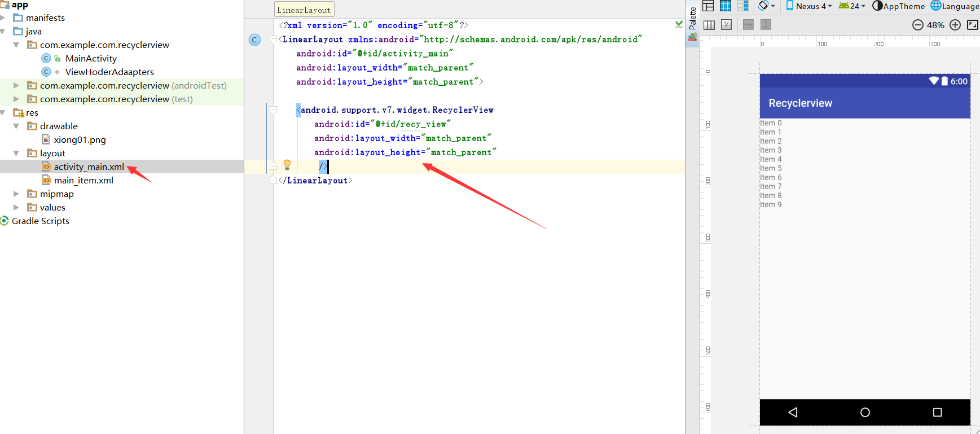Click the MainActivity class C icon
Image resolution: width=980 pixels, height=434 pixels.
point(46,59)
